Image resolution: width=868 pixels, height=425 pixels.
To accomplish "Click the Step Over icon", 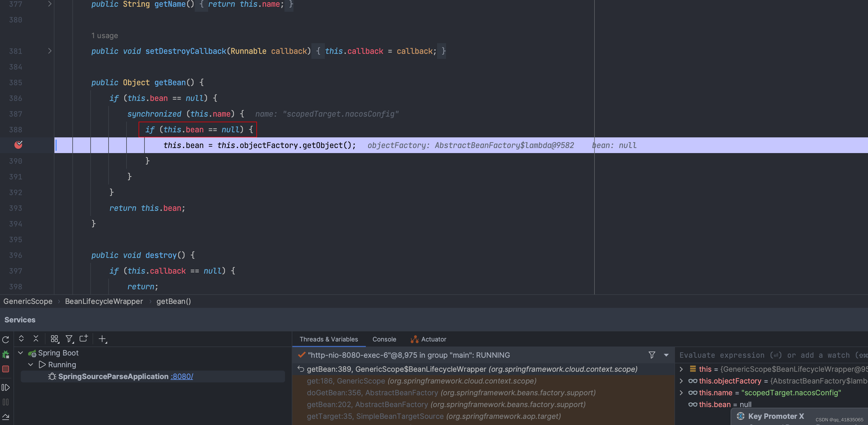I will point(6,417).
